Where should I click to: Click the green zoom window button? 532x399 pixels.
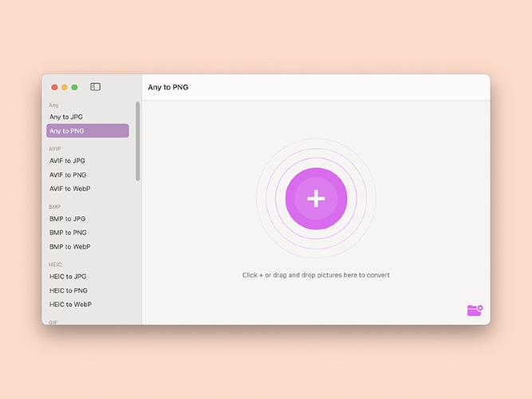(75, 87)
